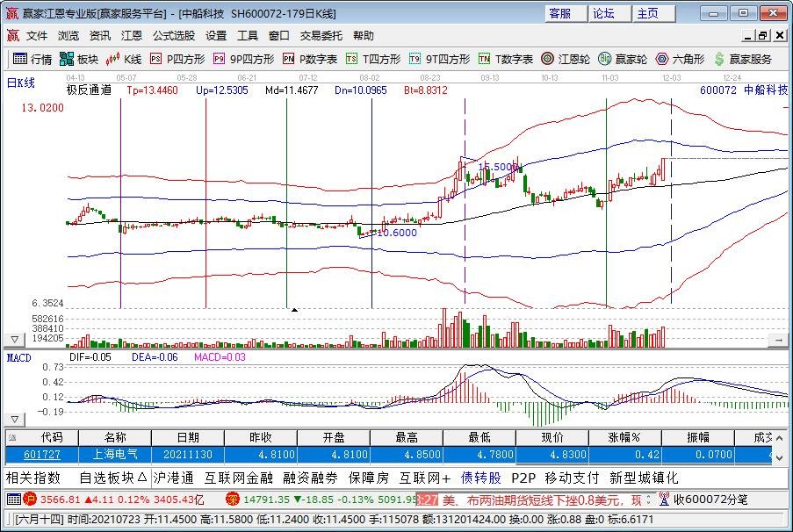Collapse the MACD panel with the triangle button
793x532 pixels.
point(14,420)
